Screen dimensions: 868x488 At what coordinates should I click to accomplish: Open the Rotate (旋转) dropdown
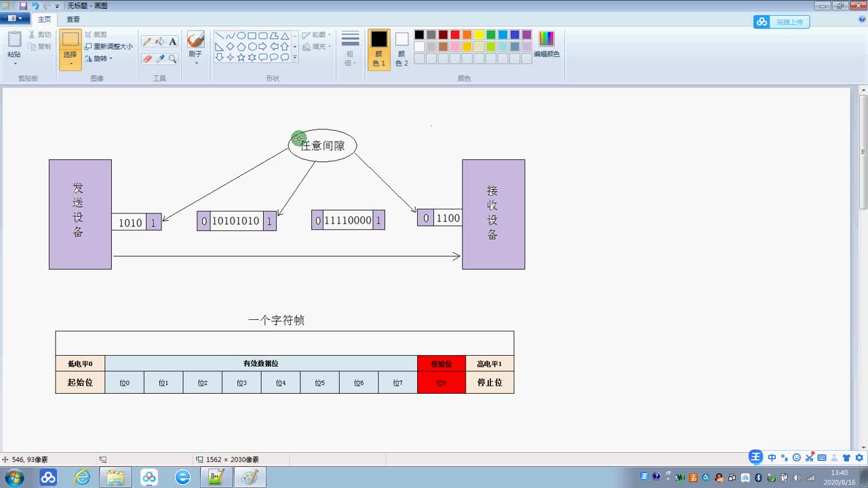99,58
